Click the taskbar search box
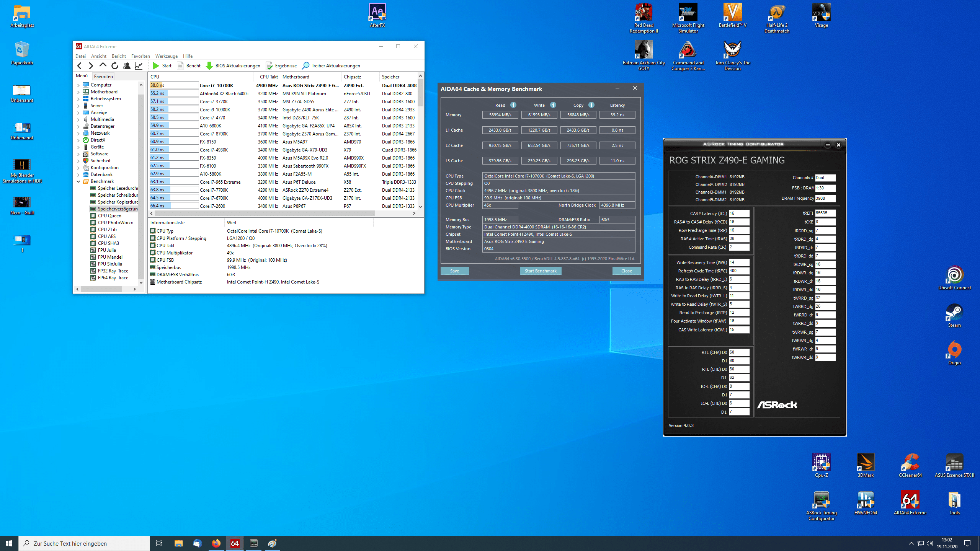The height and width of the screenshot is (551, 980). pos(84,543)
